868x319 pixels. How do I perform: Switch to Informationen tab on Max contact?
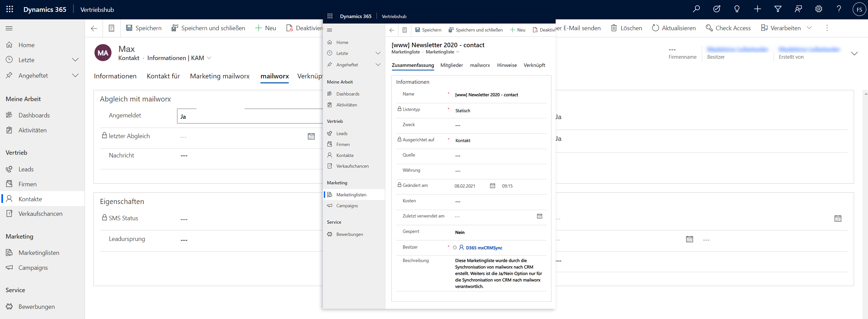tap(115, 76)
